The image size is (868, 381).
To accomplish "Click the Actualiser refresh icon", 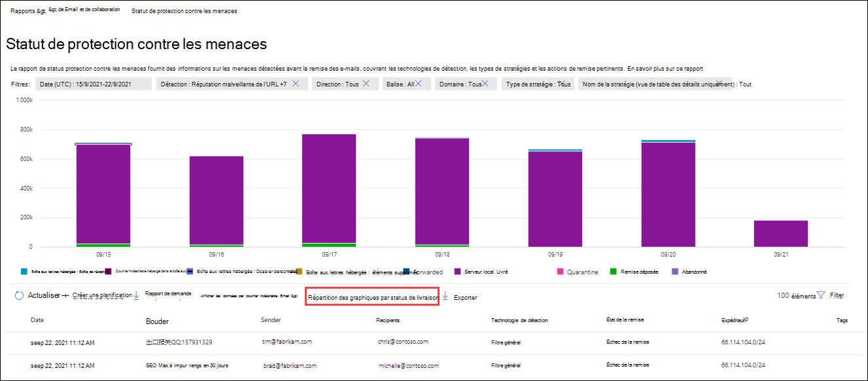I will [x=19, y=296].
